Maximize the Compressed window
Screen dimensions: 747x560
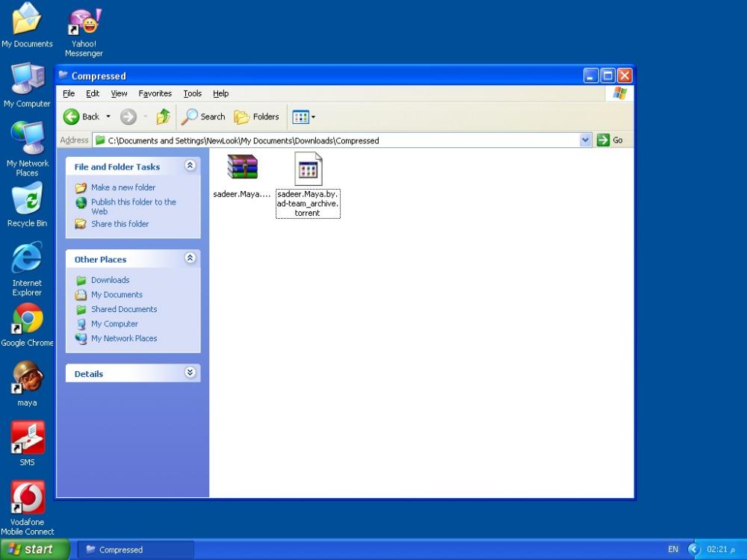tap(607, 75)
